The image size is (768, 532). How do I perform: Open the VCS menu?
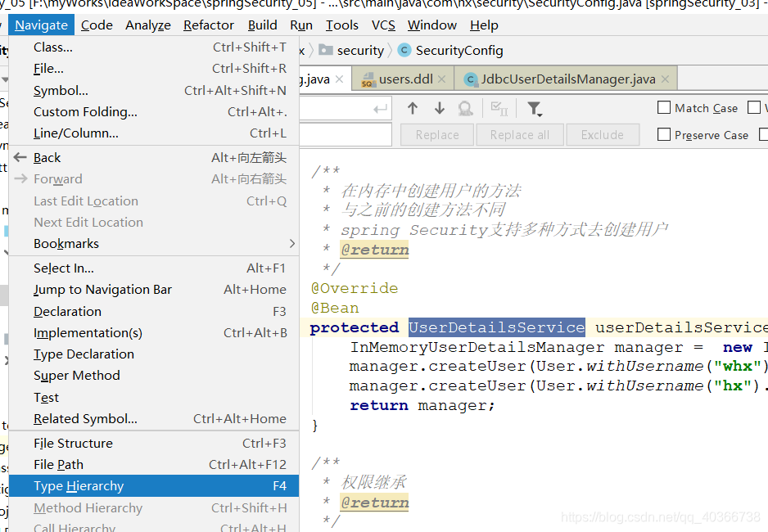(383, 25)
